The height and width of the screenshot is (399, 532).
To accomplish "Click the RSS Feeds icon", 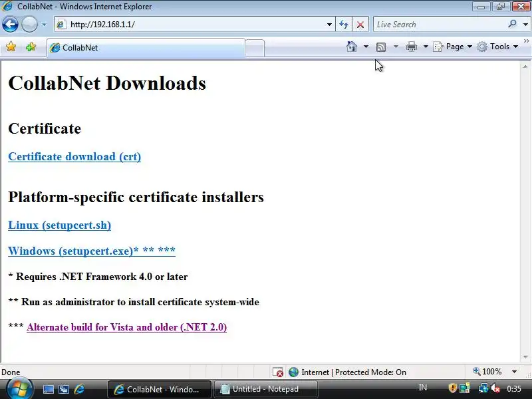I will (381, 47).
